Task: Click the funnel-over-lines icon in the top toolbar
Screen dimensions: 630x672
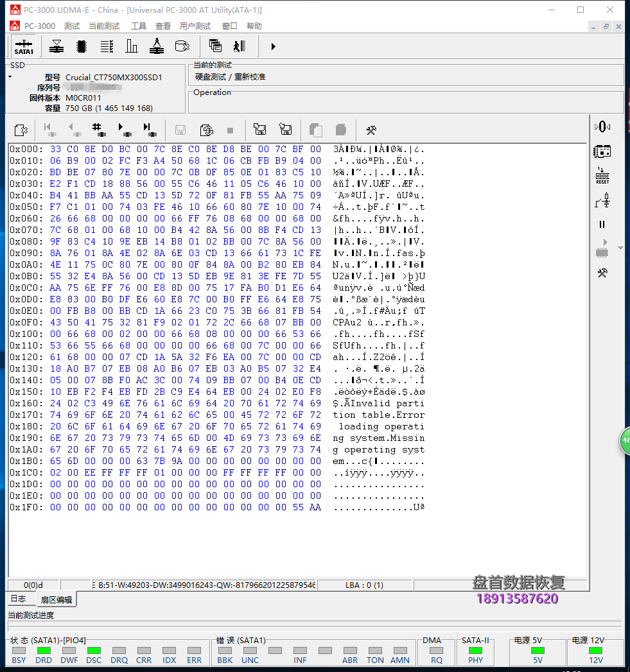Action: (56, 46)
